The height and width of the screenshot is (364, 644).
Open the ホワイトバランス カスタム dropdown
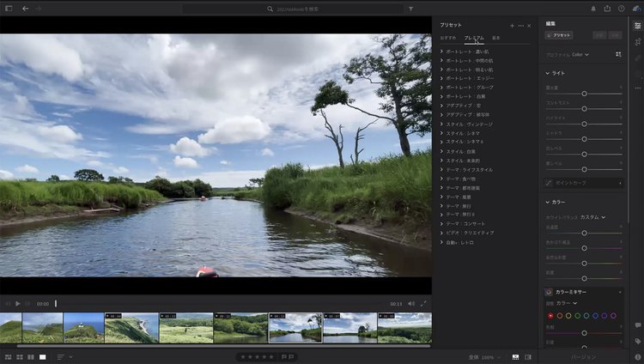point(592,217)
